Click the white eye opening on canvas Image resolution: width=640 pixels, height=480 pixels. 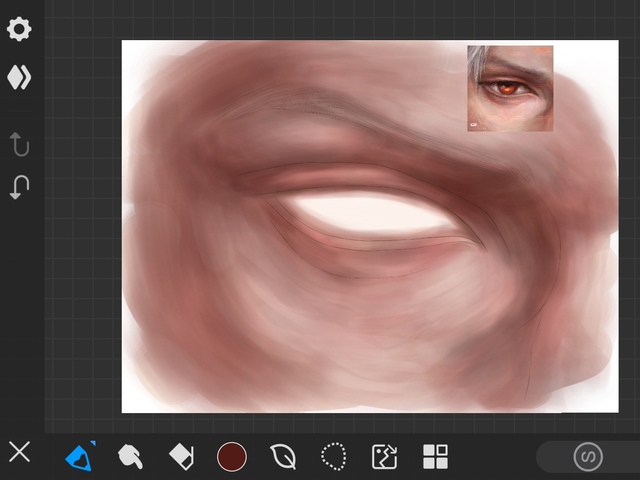(368, 213)
